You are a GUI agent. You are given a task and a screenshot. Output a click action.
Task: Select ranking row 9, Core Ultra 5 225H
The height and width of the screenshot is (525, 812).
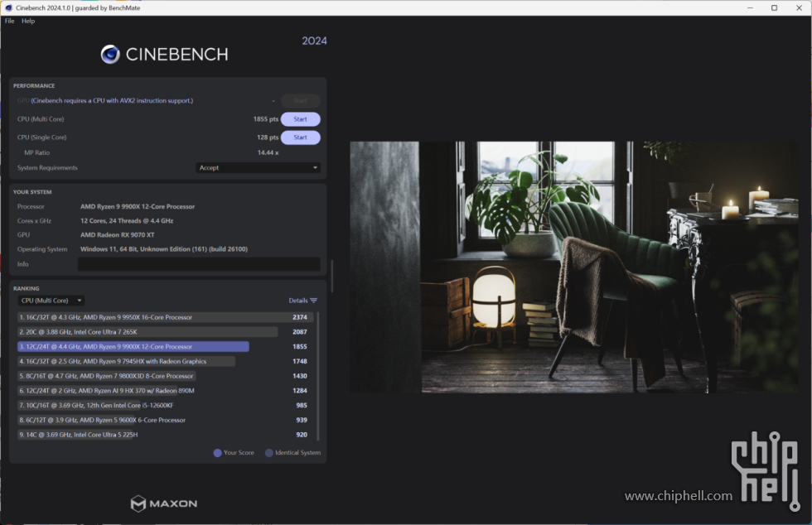tap(163, 435)
